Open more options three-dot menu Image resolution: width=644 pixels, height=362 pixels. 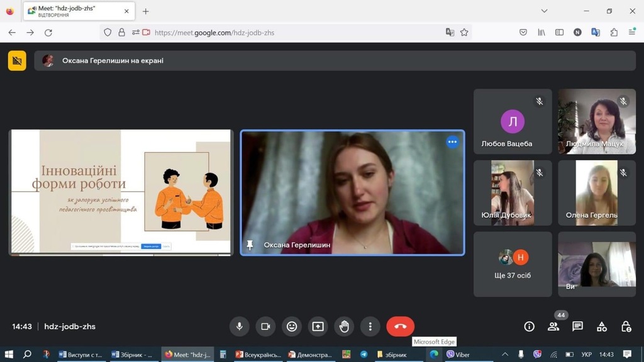pyautogui.click(x=370, y=326)
